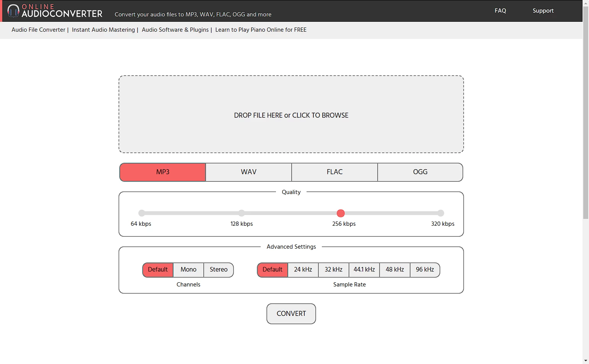Click the 'Convert your audio files' tagline
Screen dimensions: 589x364
point(193,15)
